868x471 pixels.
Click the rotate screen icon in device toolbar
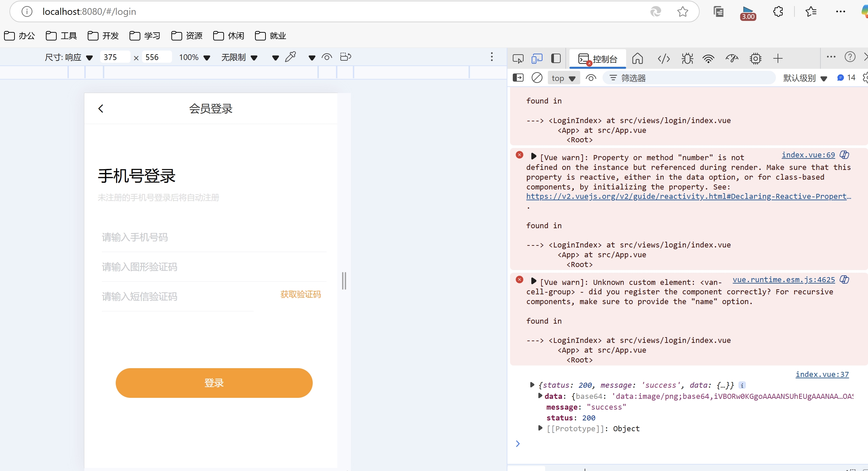point(345,57)
